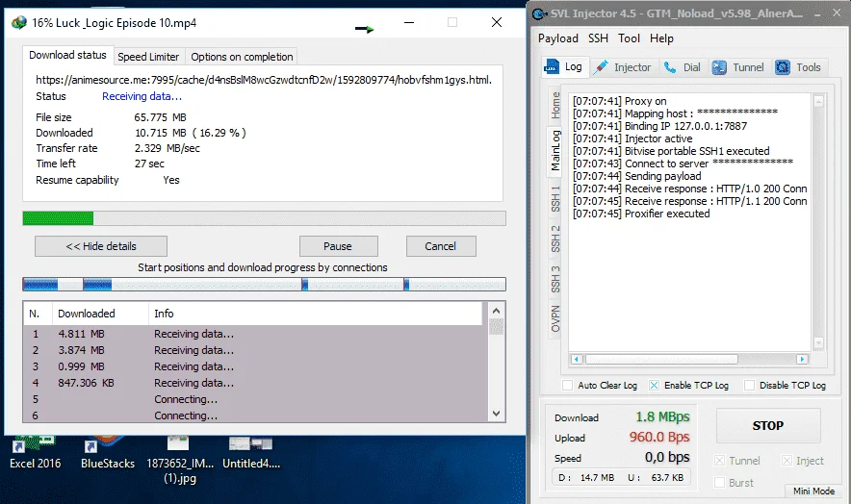Open the Tool menu
851x504 pixels.
[x=629, y=38]
